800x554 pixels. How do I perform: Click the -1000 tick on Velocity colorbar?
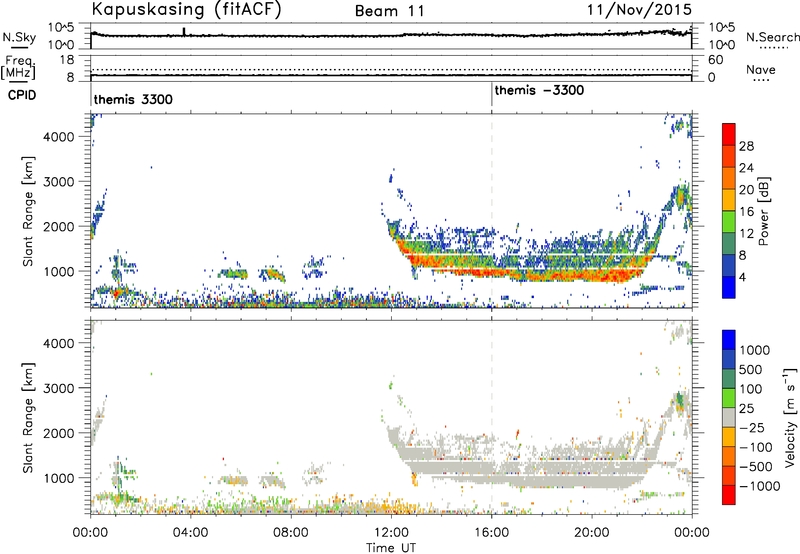click(x=759, y=486)
